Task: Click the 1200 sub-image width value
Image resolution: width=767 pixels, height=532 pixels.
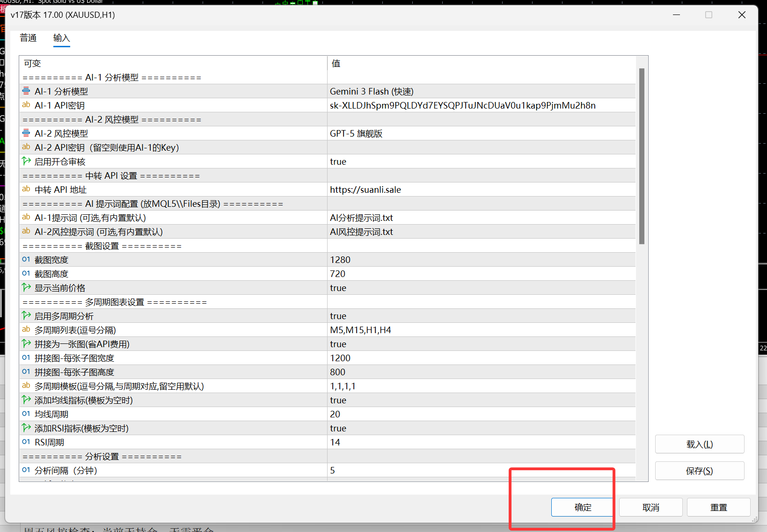Action: pyautogui.click(x=340, y=358)
